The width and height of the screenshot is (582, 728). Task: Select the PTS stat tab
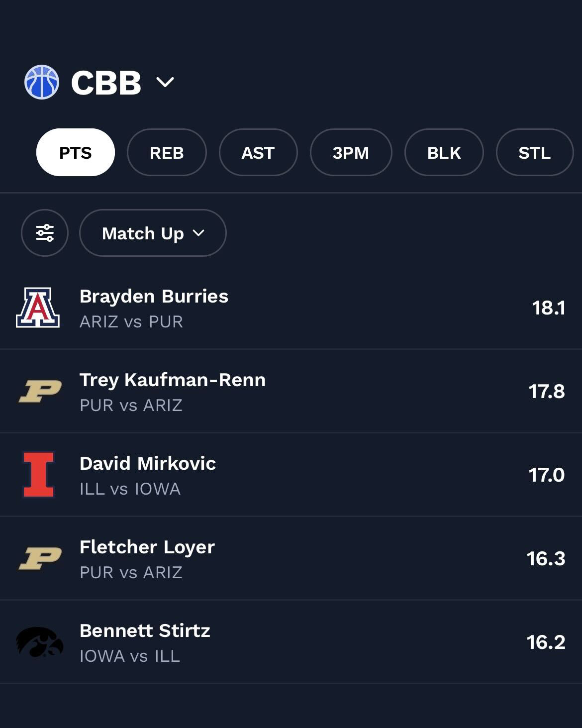(x=76, y=152)
